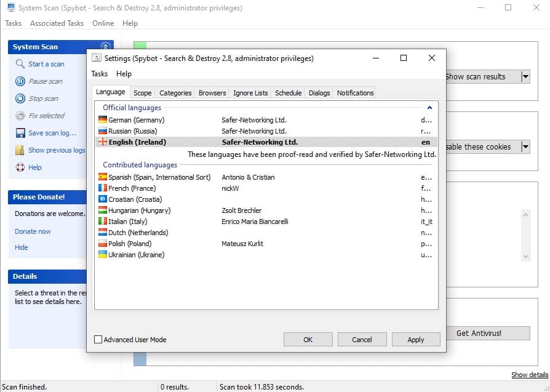Click scroll up arrow in System Scan window

[x=525, y=214]
